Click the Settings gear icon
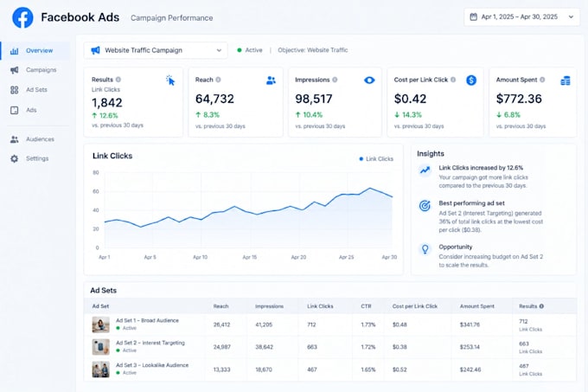 pyautogui.click(x=14, y=158)
